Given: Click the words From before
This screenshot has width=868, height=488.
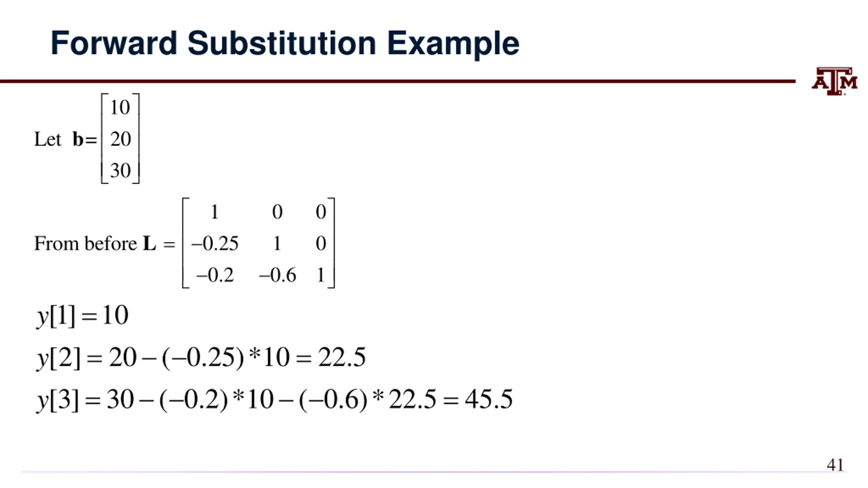Looking at the screenshot, I should 85,243.
